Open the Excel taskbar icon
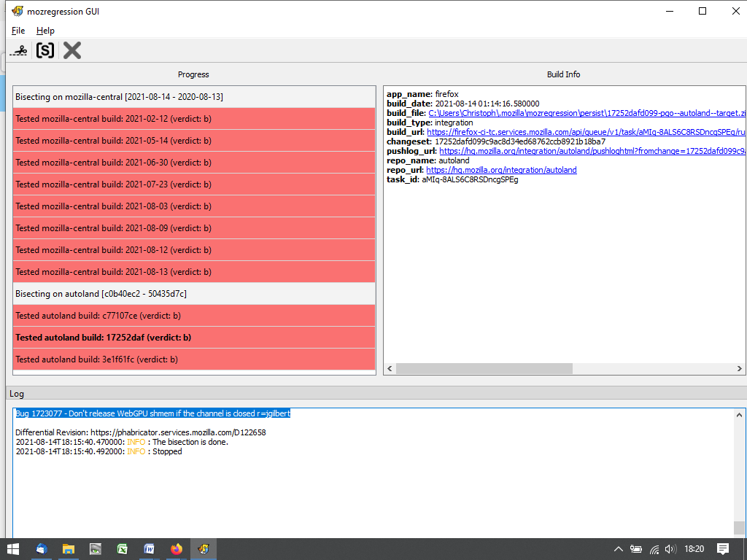This screenshot has width=747, height=560. point(123,549)
